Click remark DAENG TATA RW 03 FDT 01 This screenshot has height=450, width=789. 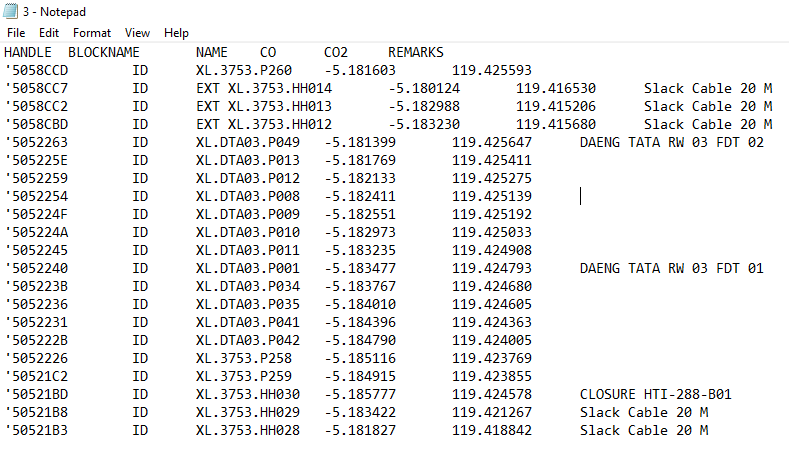pyautogui.click(x=672, y=268)
